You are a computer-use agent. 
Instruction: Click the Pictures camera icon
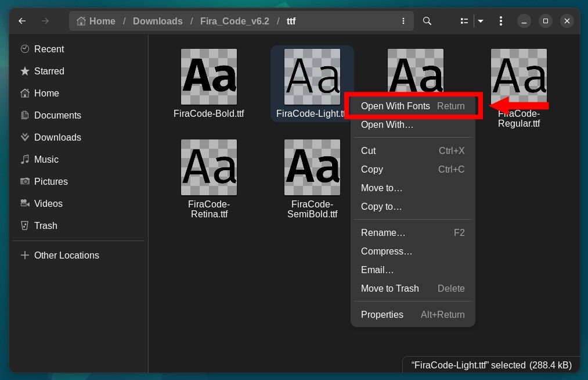point(25,181)
